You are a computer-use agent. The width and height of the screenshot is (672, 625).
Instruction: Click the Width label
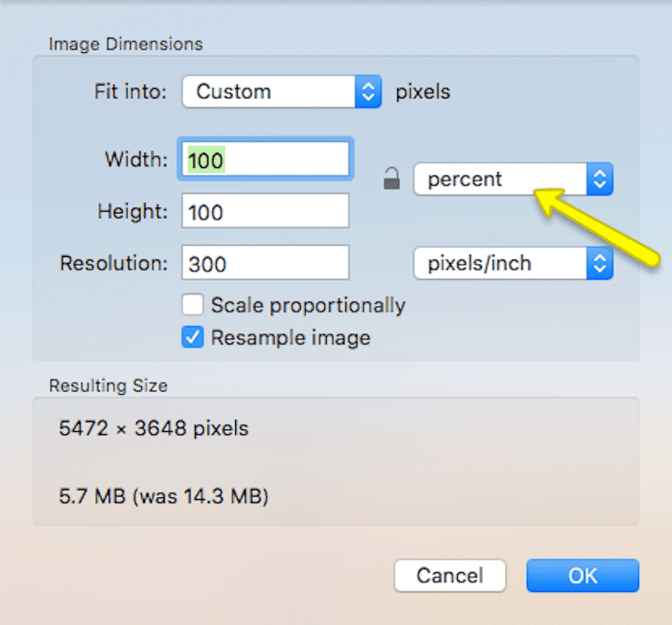click(x=136, y=159)
